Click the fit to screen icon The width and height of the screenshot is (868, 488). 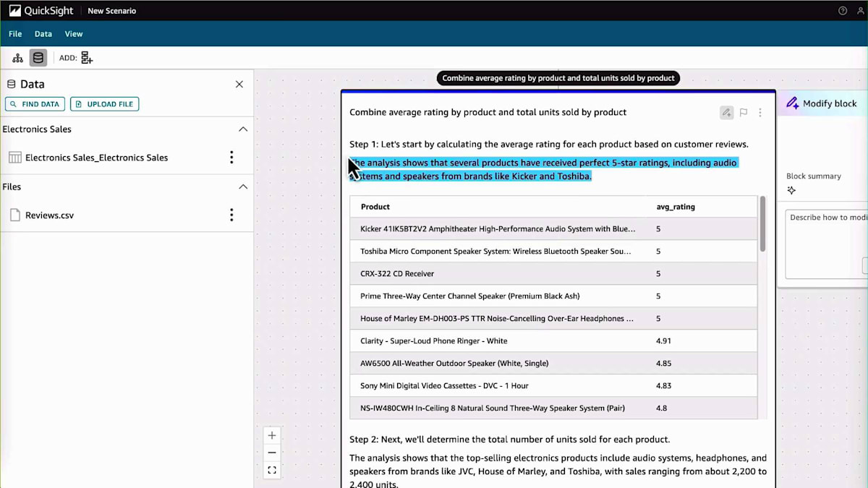click(272, 470)
